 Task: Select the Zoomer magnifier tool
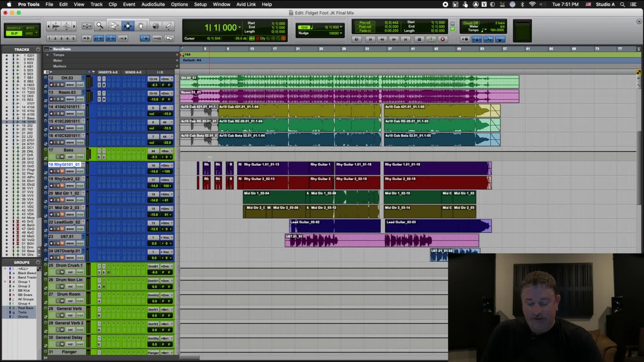point(100,26)
